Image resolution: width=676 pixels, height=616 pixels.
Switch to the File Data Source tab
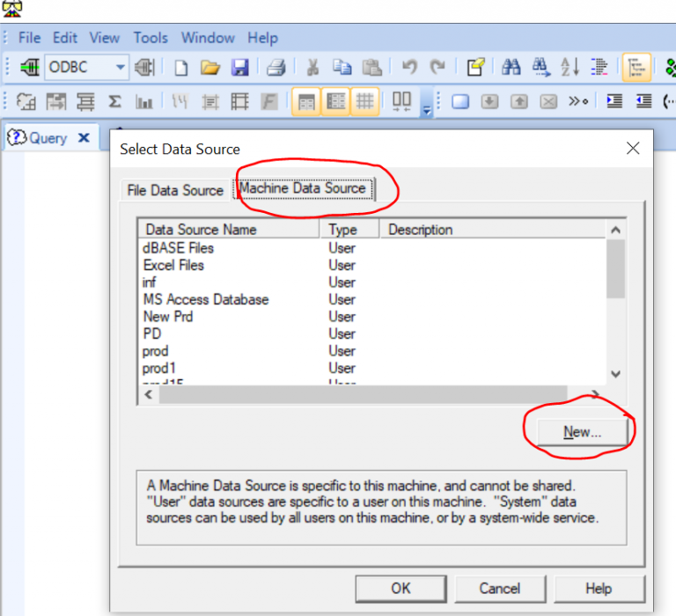(175, 190)
